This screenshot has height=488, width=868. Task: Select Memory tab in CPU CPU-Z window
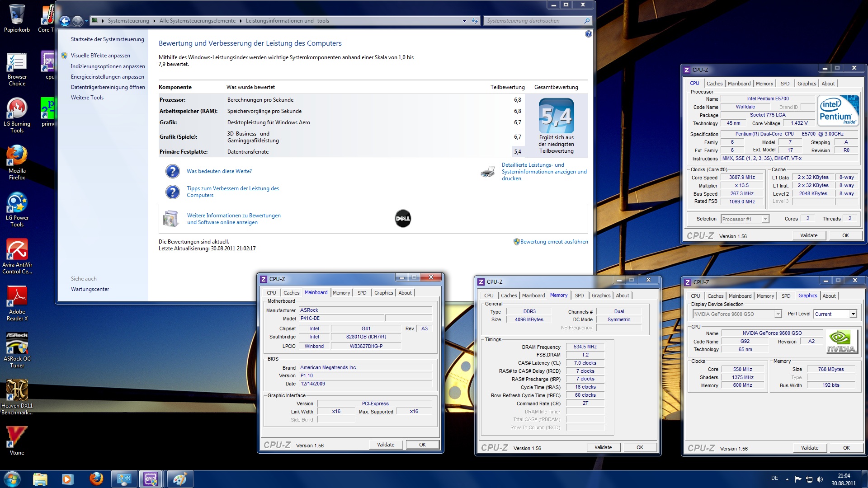pos(764,84)
